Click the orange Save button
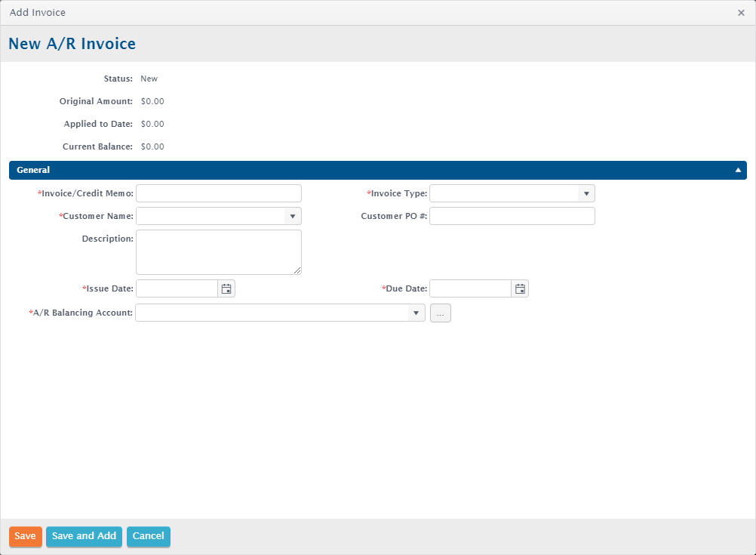756x555 pixels. (25, 537)
